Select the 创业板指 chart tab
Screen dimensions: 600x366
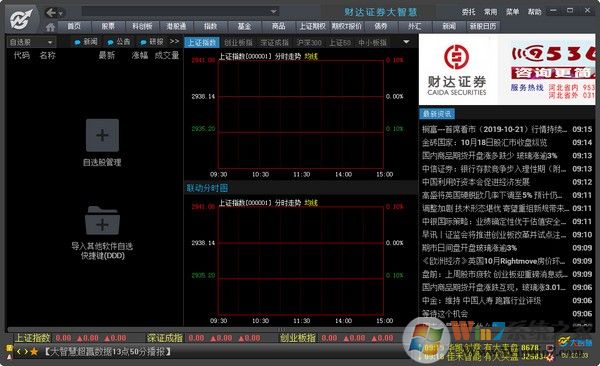pos(238,42)
